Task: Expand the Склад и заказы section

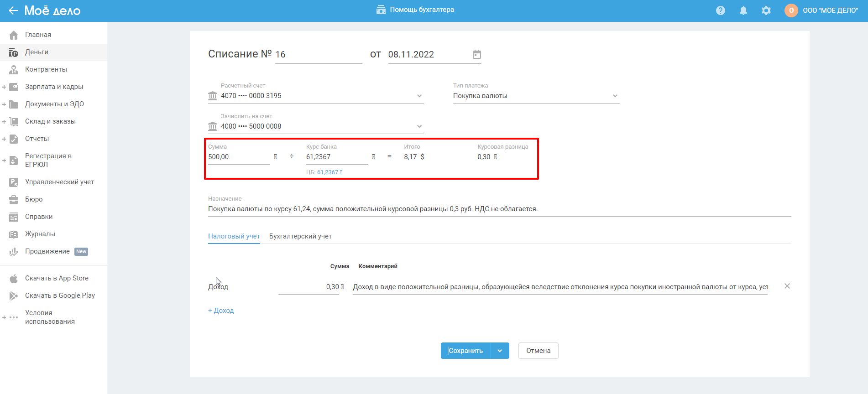Action: click(x=4, y=121)
